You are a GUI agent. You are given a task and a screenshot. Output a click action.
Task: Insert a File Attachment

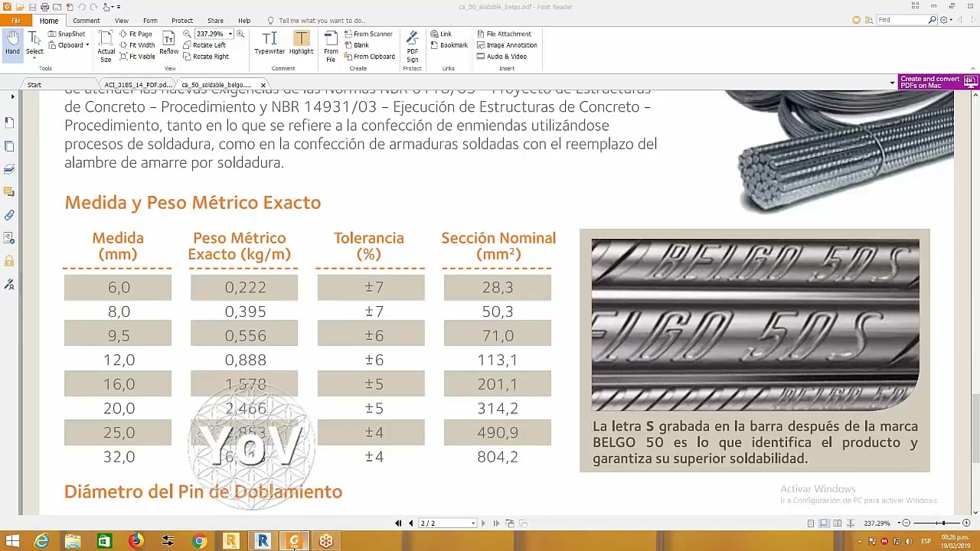pos(503,34)
